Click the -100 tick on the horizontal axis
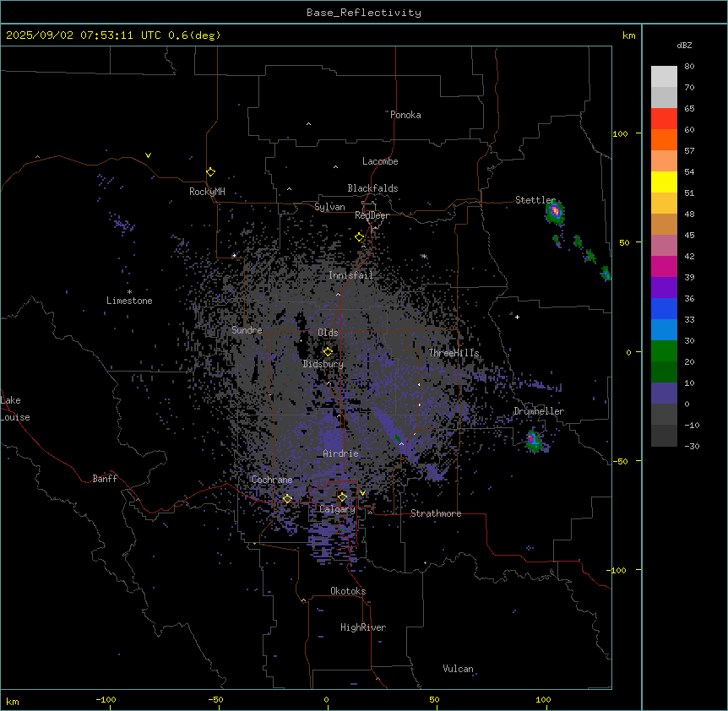 (106, 700)
